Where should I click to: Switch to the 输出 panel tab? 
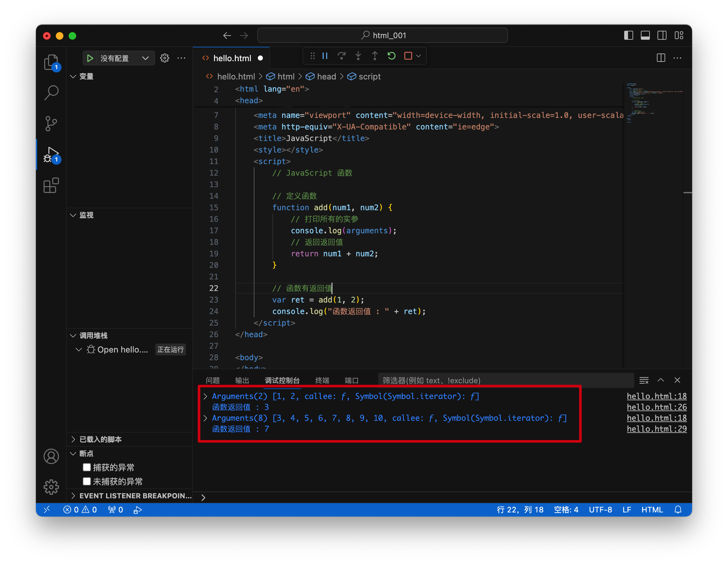tap(242, 380)
